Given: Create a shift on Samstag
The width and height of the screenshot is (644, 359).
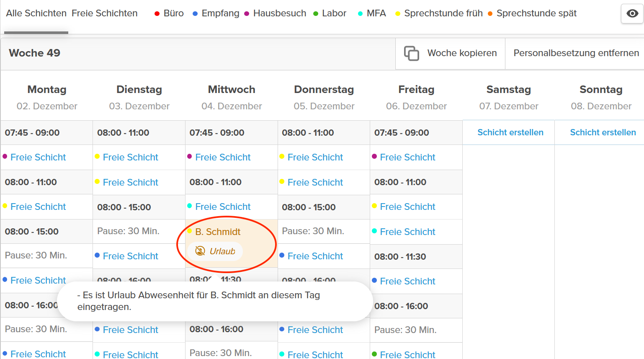Looking at the screenshot, I should point(510,132).
